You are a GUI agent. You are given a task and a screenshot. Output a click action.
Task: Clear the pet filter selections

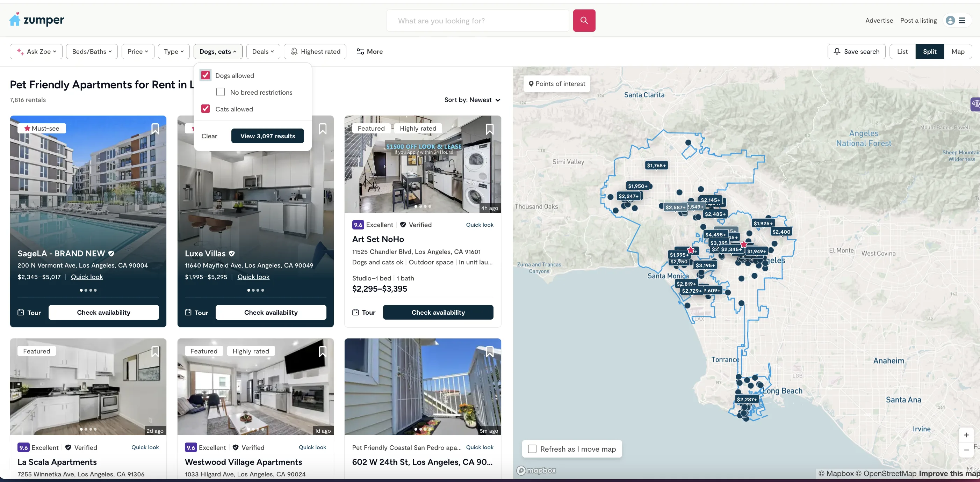[x=209, y=136]
